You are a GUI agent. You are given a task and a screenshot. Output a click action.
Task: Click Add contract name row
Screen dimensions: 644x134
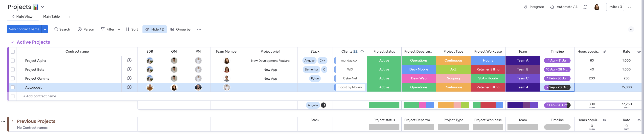pos(40,96)
